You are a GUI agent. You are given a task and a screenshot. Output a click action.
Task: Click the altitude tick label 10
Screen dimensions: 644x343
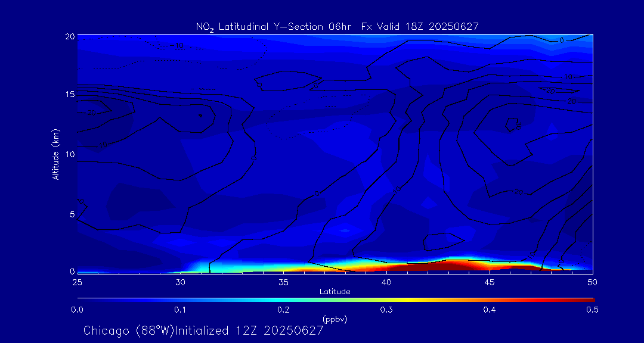point(70,154)
